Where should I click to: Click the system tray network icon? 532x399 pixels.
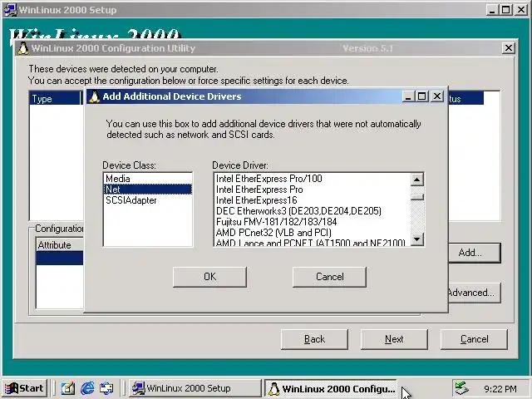tap(462, 388)
